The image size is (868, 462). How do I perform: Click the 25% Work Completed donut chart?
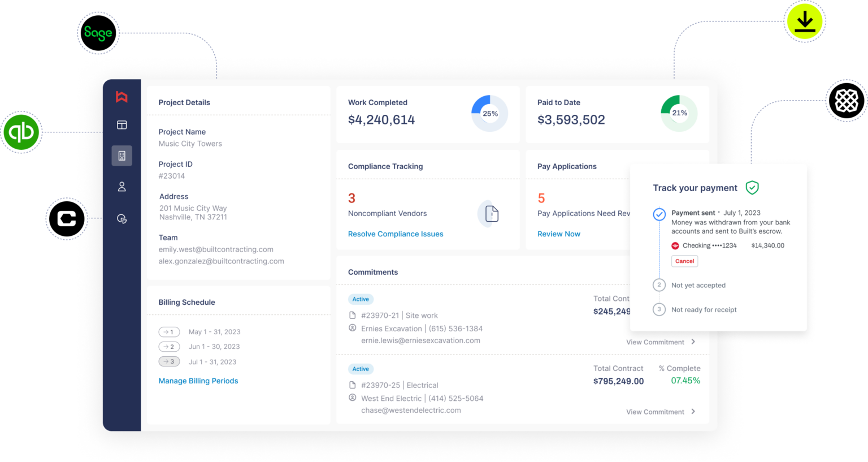click(489, 113)
